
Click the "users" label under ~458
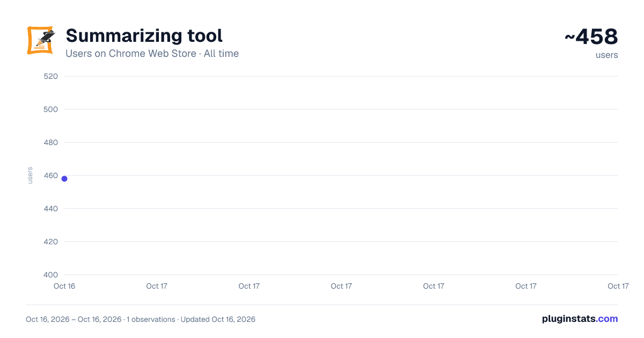click(x=606, y=55)
